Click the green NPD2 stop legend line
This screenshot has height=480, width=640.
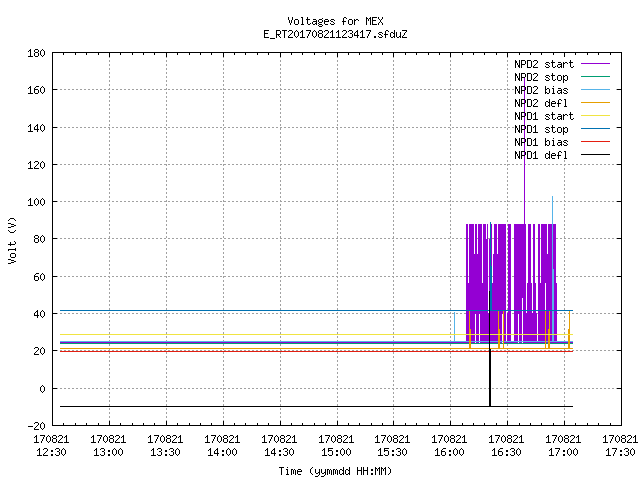pos(595,77)
